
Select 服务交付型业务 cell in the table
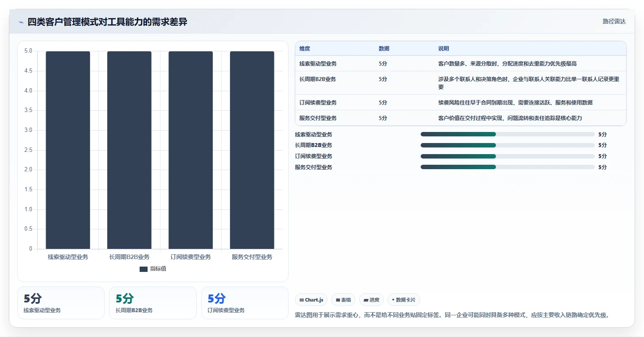click(x=318, y=118)
